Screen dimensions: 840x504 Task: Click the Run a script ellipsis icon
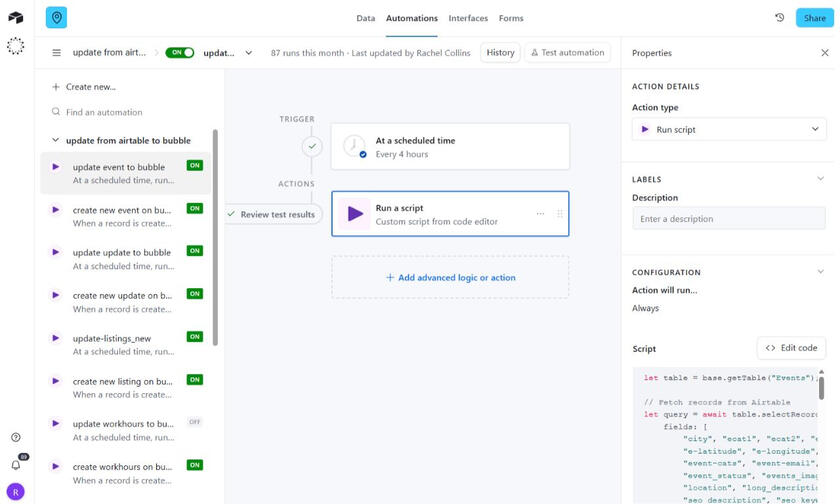pyautogui.click(x=541, y=214)
